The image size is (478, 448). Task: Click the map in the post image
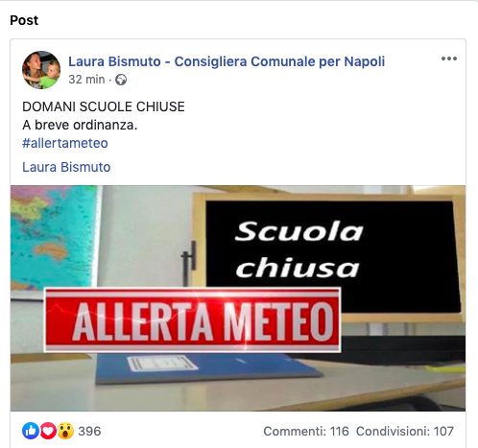click(x=54, y=237)
